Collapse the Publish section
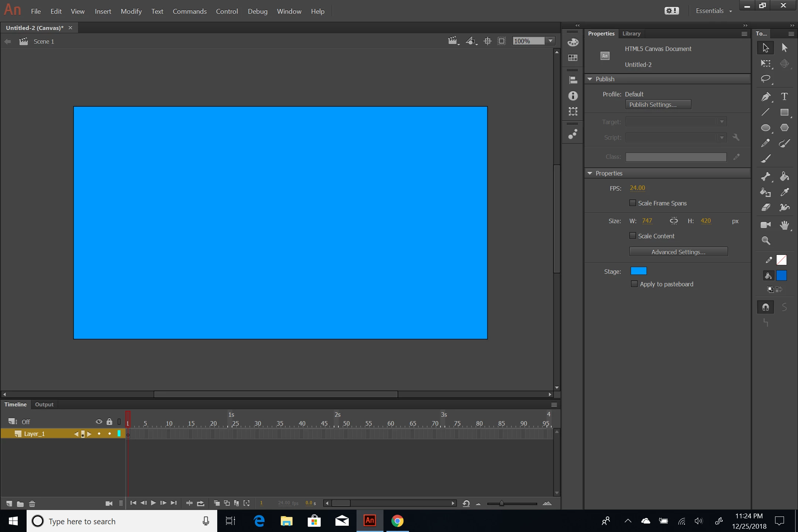This screenshot has width=798, height=532. pyautogui.click(x=590, y=79)
